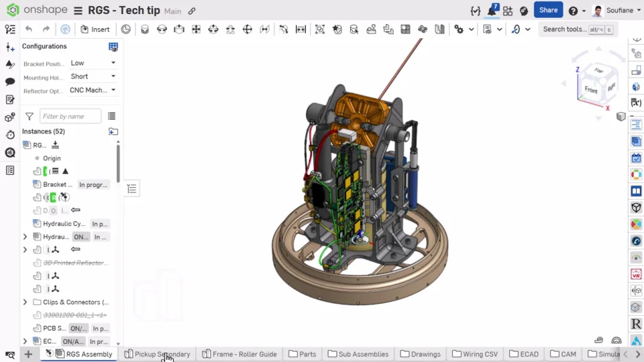Image resolution: width=644 pixels, height=362 pixels.
Task: Open the Parts folder tab
Action: [303, 354]
